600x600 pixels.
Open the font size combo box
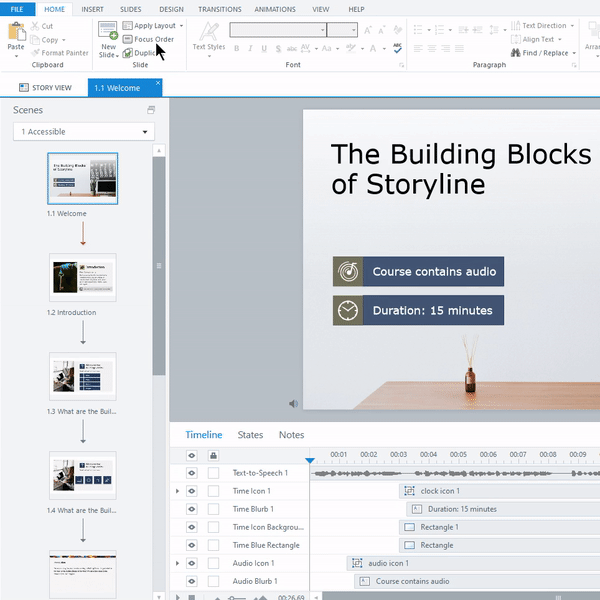click(x=342, y=30)
